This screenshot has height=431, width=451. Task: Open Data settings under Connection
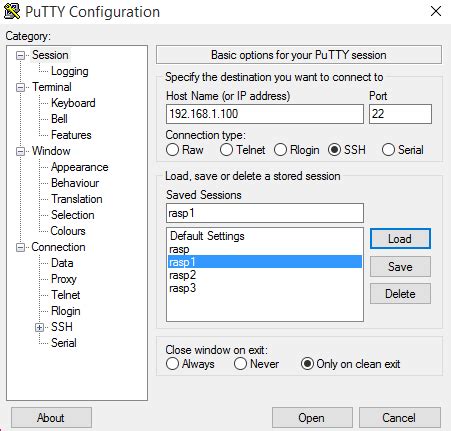pyautogui.click(x=62, y=263)
